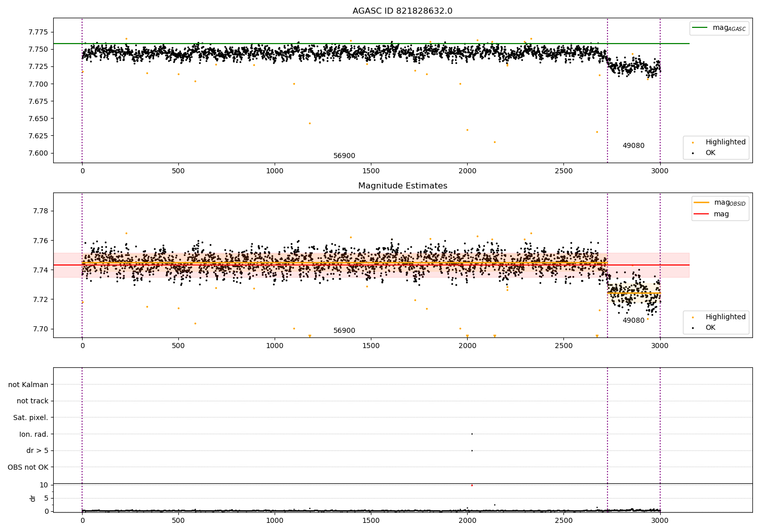Select 'OK' legend entry in the Magnitude Estimates plot
Viewport: 760px width, 532px height.
tap(710, 328)
